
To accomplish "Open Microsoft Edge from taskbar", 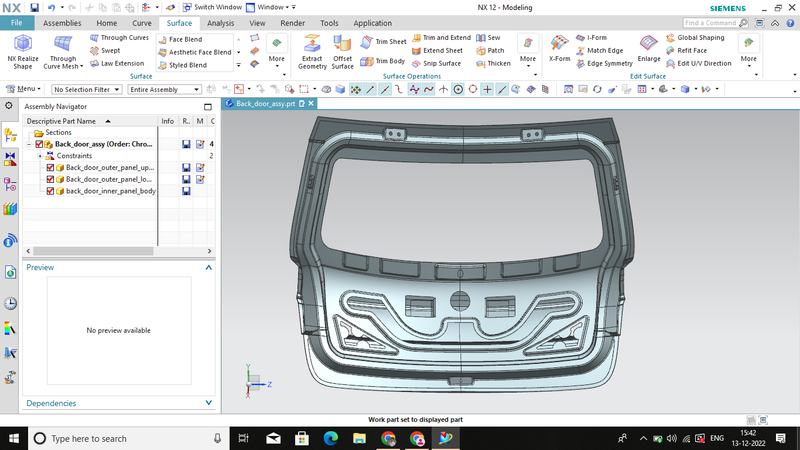I will 331,438.
